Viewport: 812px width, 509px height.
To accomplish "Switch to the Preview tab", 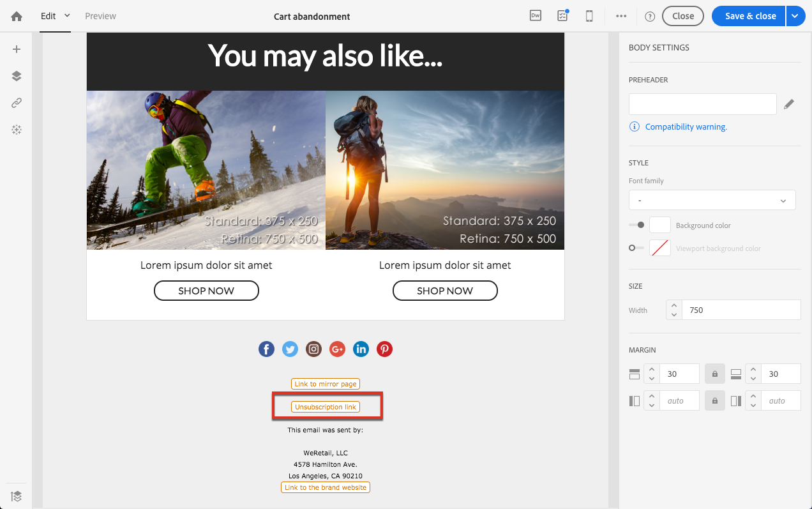I will click(x=100, y=16).
